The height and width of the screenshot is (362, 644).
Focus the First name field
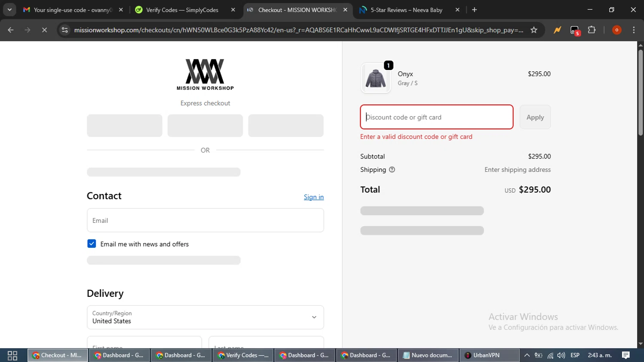pyautogui.click(x=144, y=342)
